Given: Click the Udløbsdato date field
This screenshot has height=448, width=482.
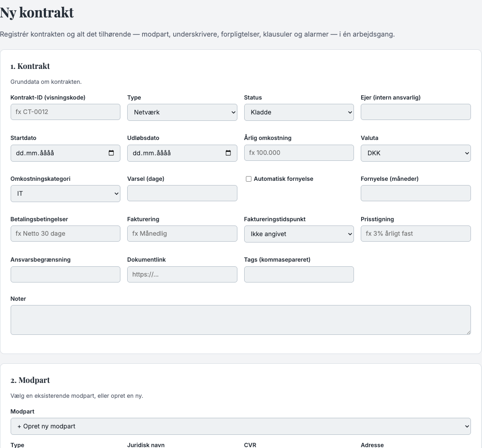Looking at the screenshot, I should coord(182,153).
